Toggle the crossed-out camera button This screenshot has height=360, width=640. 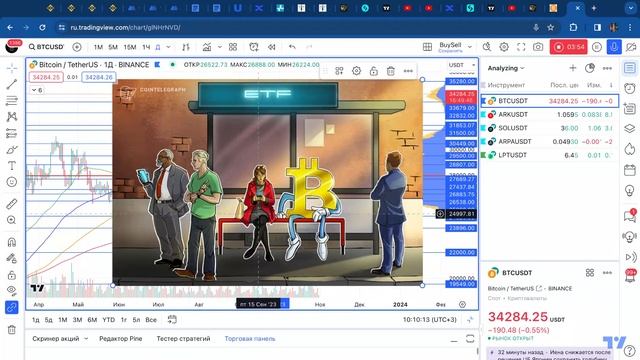tap(631, 47)
